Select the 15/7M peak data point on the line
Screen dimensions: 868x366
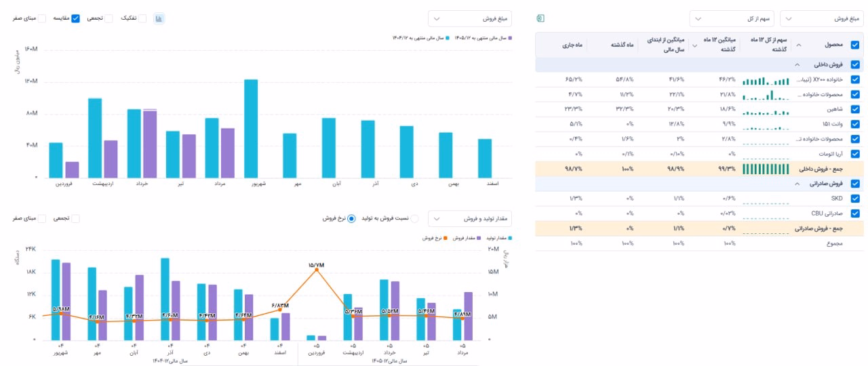pos(316,270)
